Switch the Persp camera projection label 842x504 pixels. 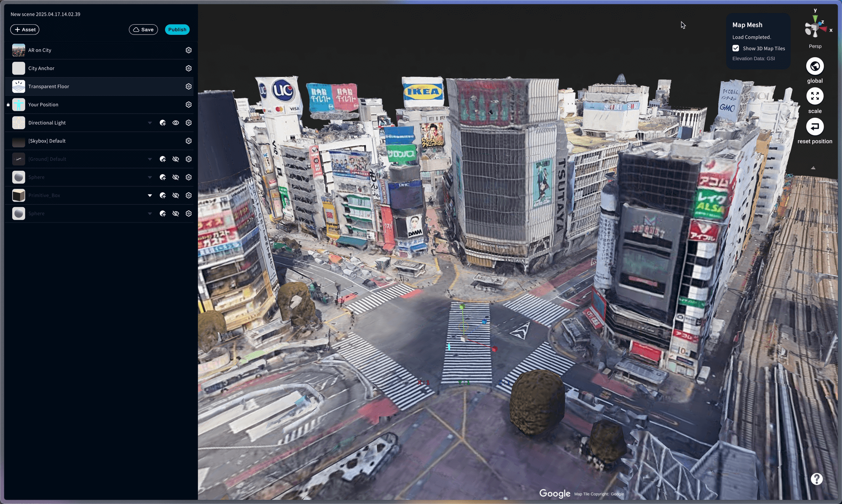click(x=815, y=46)
